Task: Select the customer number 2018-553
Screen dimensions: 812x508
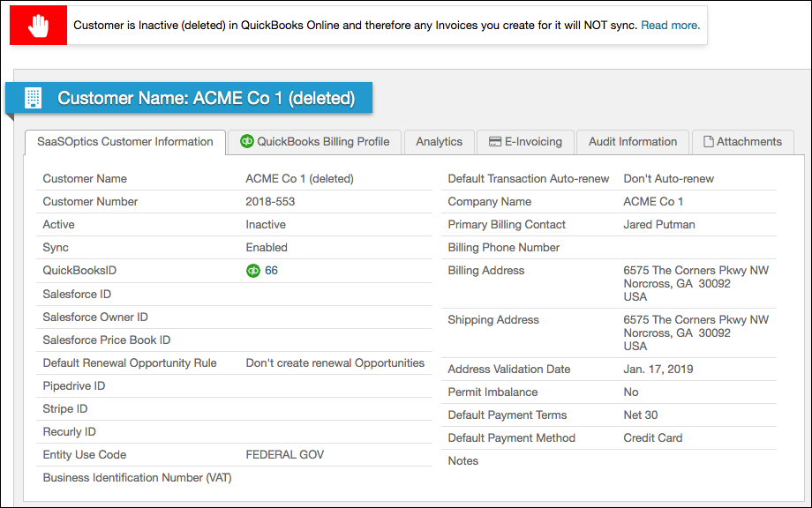Action: (x=270, y=202)
